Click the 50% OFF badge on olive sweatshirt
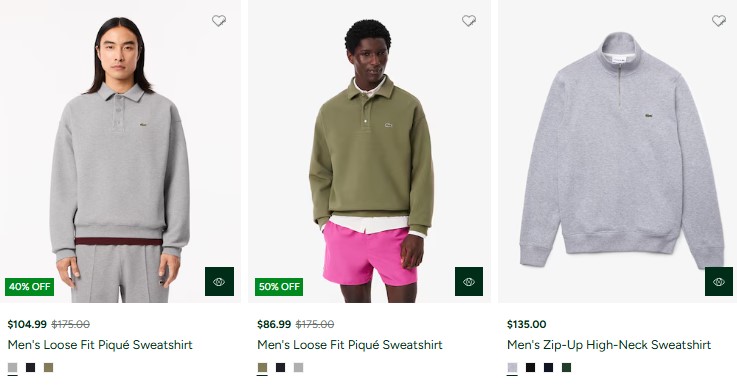 (x=279, y=287)
